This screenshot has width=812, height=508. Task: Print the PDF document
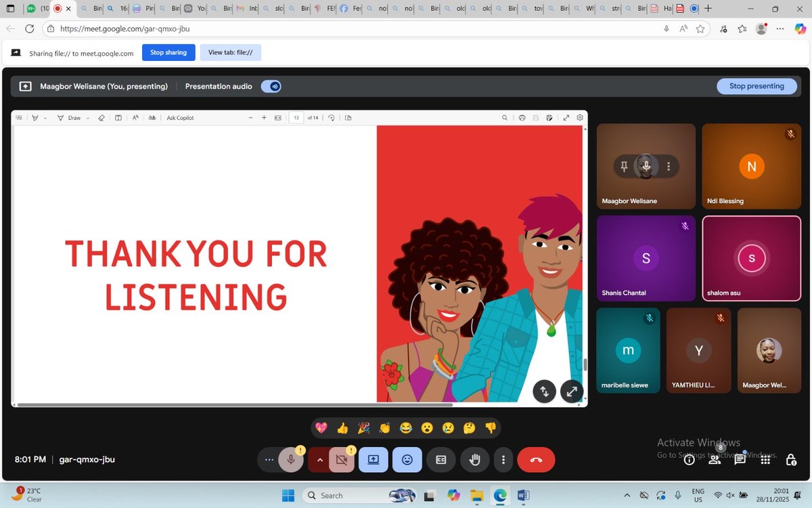522,118
